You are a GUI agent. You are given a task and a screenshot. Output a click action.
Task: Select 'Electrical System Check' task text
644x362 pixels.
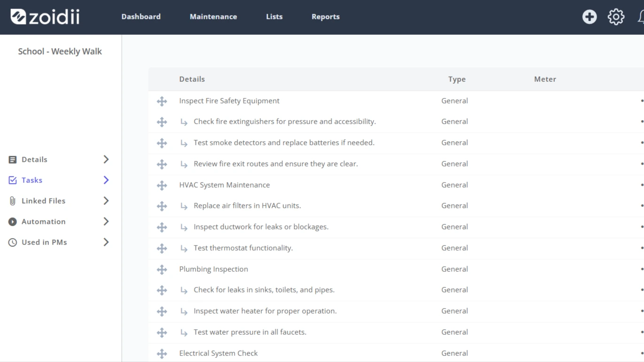[218, 353]
